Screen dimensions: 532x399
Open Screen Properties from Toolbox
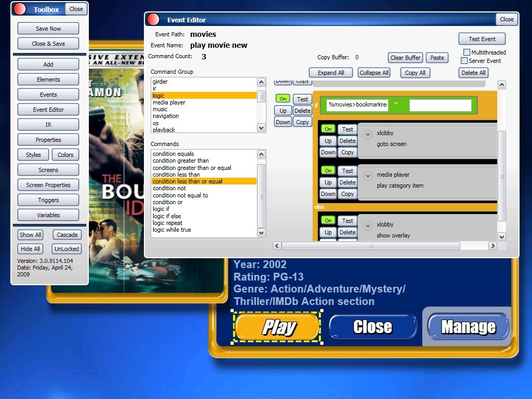tap(48, 185)
